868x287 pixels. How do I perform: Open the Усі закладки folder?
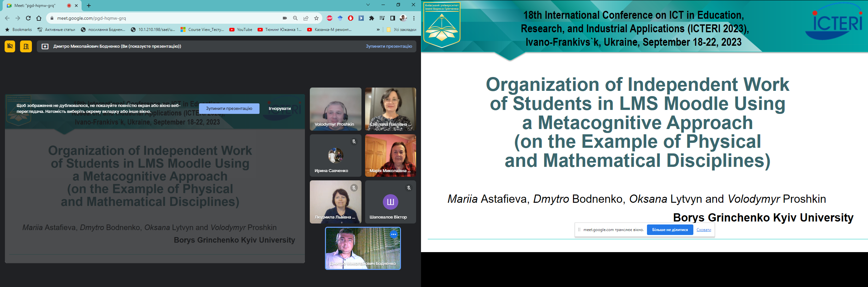click(401, 30)
